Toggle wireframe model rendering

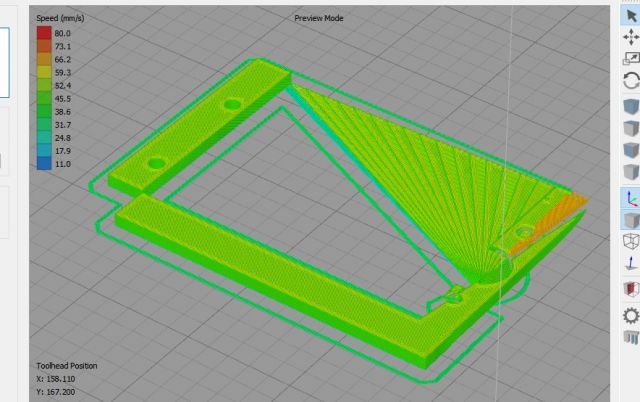(x=630, y=241)
